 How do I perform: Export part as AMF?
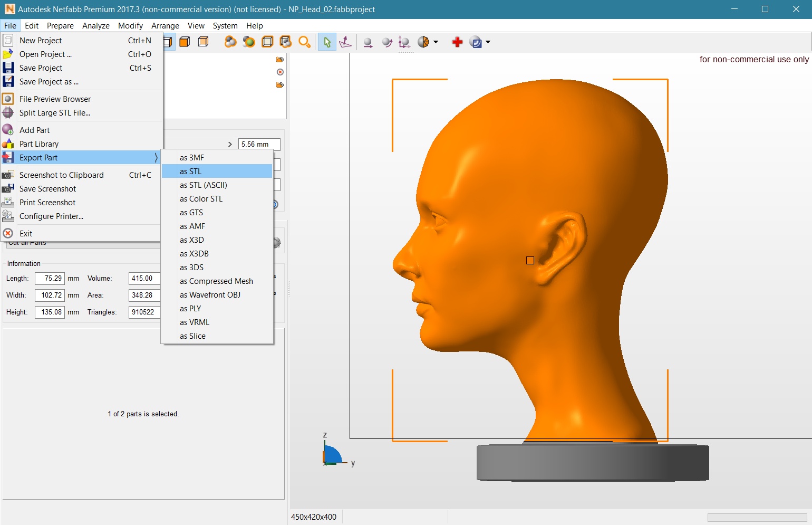tap(217, 226)
